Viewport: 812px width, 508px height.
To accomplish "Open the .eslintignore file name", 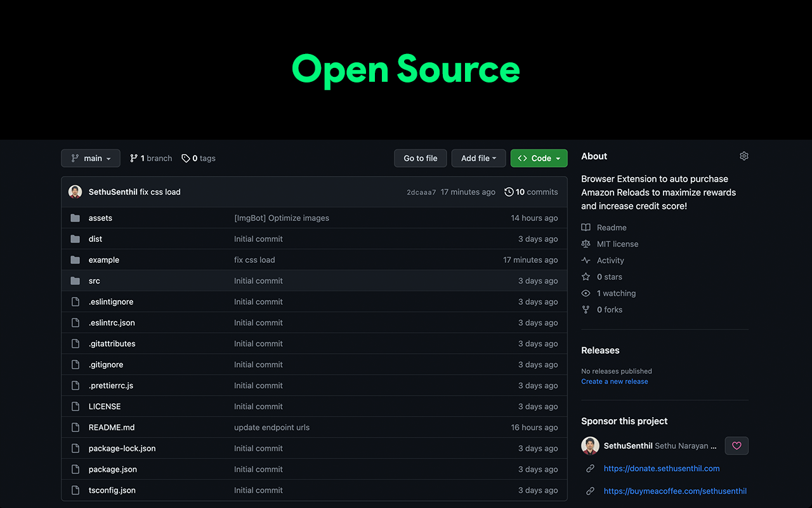I will (x=111, y=302).
